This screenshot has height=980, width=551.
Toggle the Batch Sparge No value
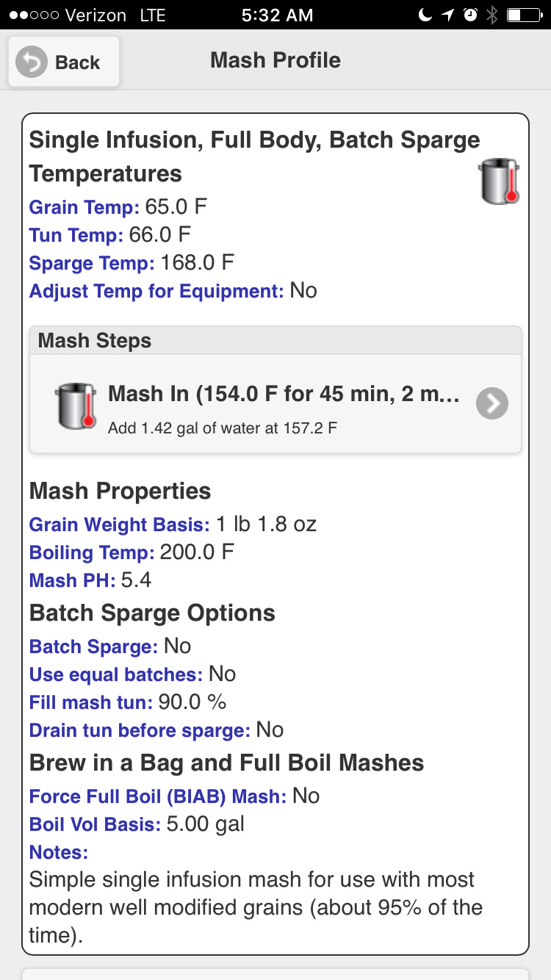177,646
